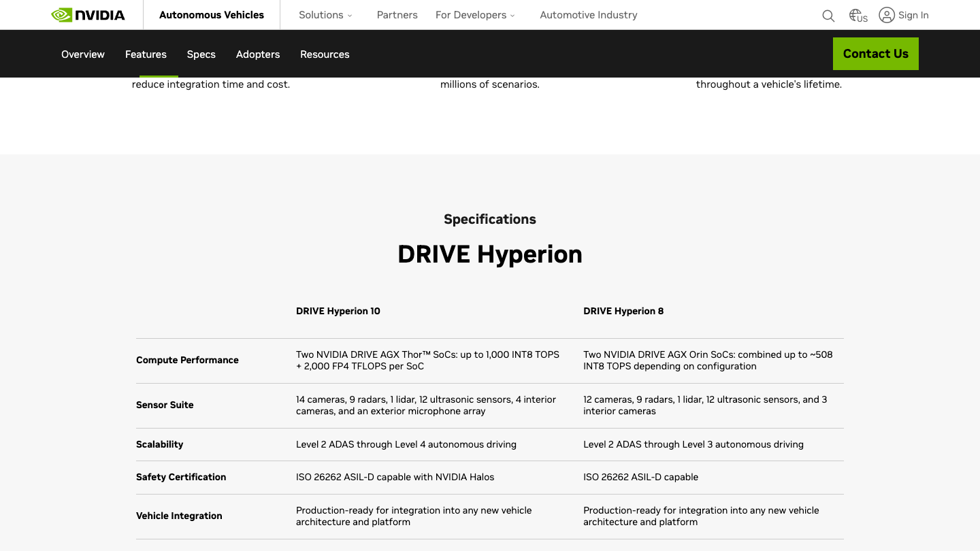
Task: Click the Compute Performance row label
Action: (x=187, y=360)
